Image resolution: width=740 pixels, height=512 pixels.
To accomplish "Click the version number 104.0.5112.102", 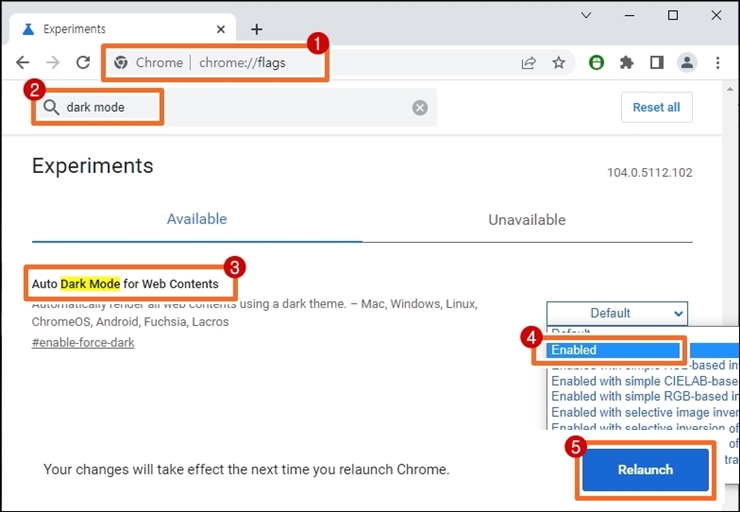I will [x=649, y=173].
